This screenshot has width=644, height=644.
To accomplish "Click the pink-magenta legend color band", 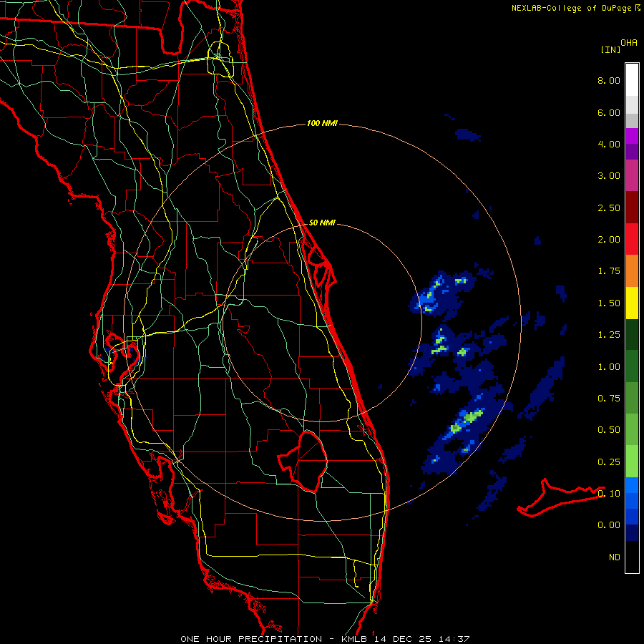I will pos(632,175).
